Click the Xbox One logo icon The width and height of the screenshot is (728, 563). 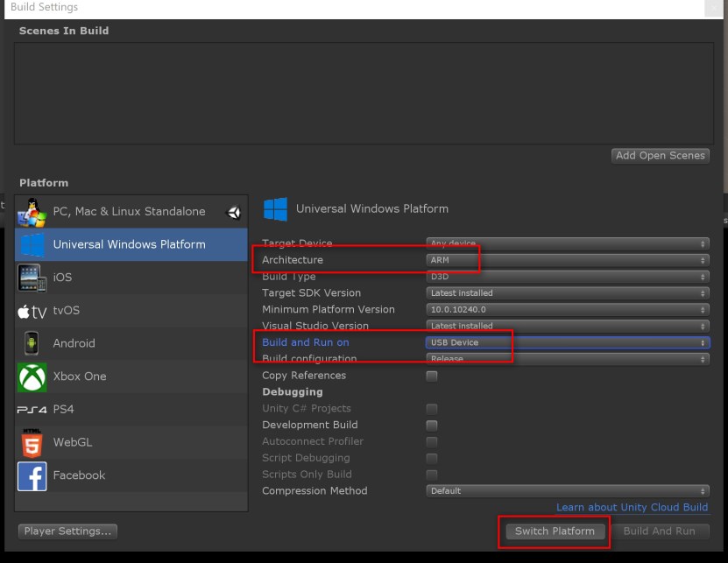tap(32, 377)
